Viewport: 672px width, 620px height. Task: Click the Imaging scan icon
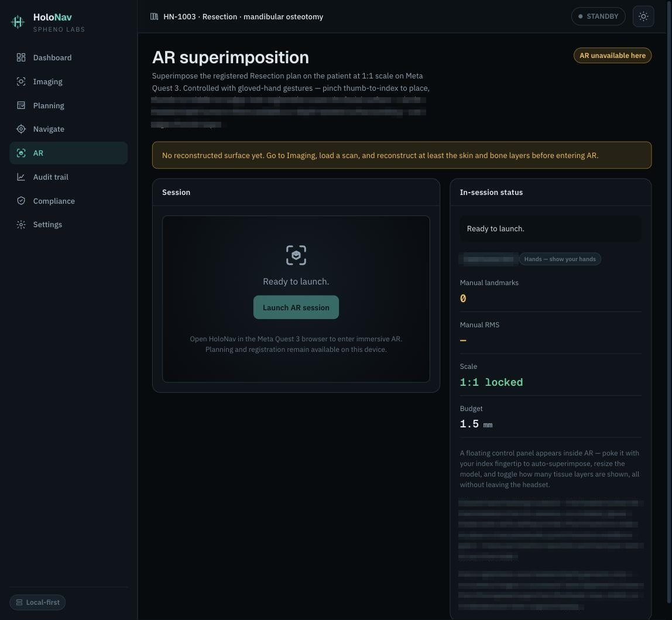21,81
